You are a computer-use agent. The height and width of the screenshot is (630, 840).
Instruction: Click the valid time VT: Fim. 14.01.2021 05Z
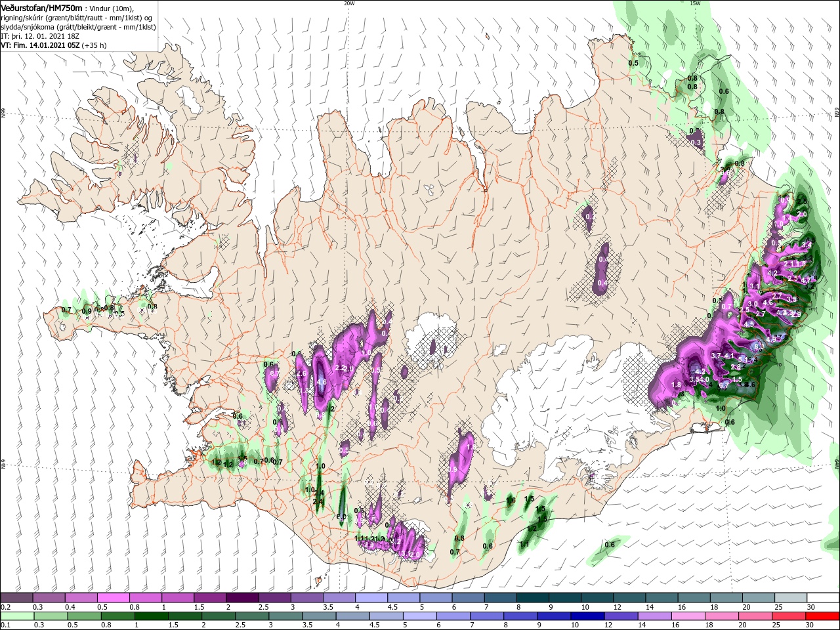pos(40,45)
